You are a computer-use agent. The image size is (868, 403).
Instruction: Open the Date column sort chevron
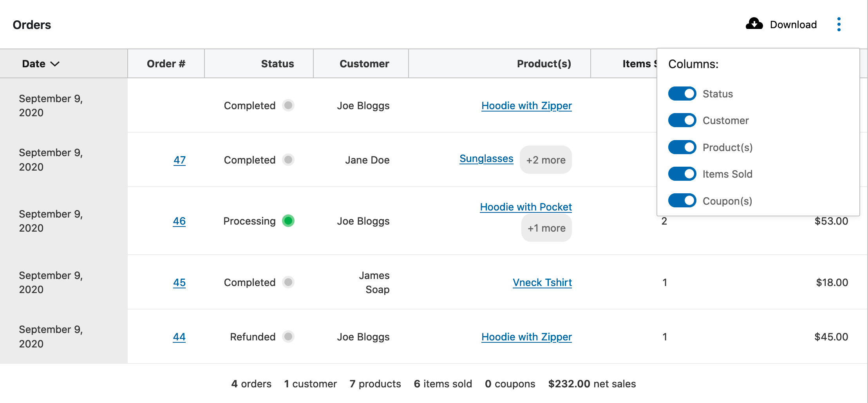click(55, 63)
